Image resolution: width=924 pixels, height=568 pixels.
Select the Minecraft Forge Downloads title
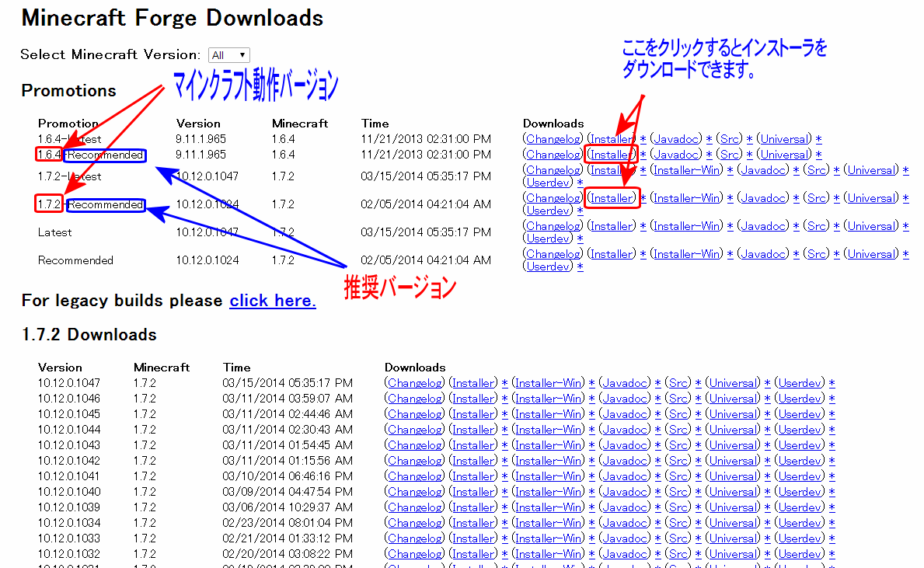coord(172,19)
